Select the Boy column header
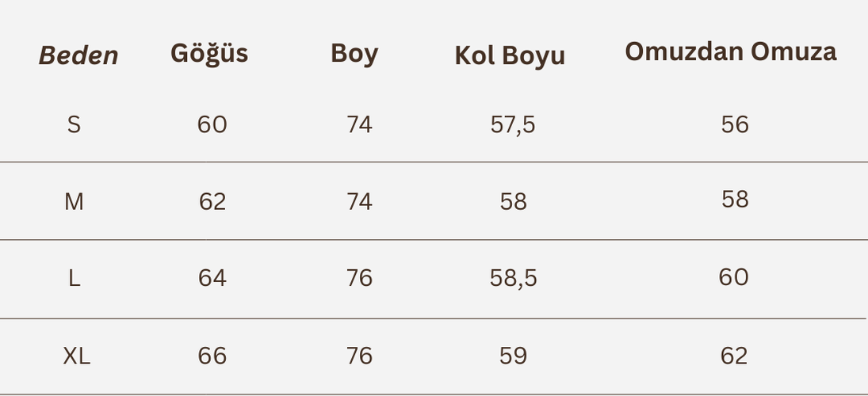868x396 pixels. (x=354, y=54)
